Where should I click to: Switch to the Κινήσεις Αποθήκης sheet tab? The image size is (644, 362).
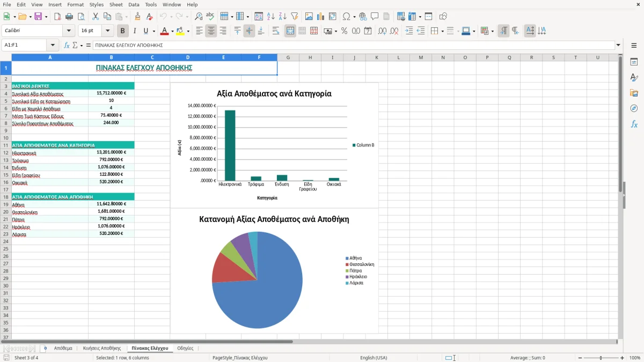[x=102, y=348]
